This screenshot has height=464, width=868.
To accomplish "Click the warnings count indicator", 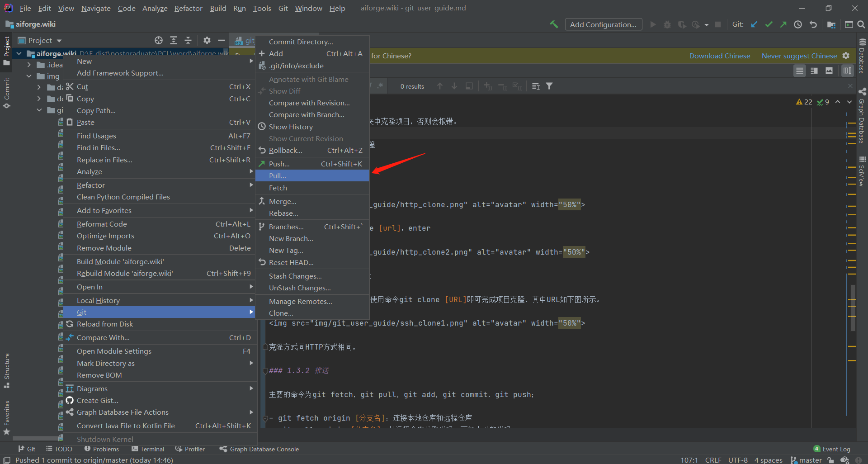I will tap(804, 102).
